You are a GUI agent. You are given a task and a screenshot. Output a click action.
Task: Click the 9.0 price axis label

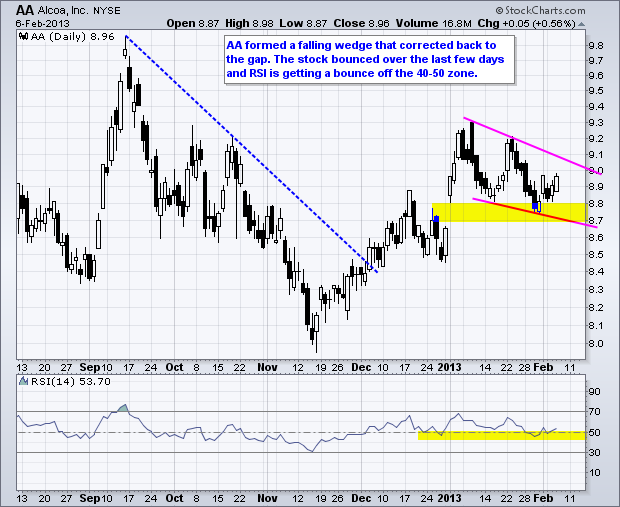click(x=595, y=170)
